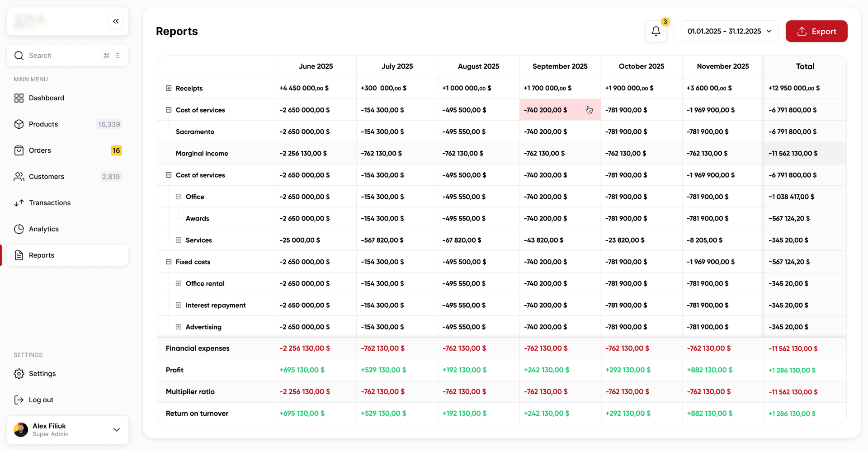Screen dimensions: 868x451
Task: Click the red Export button
Action: tap(816, 31)
